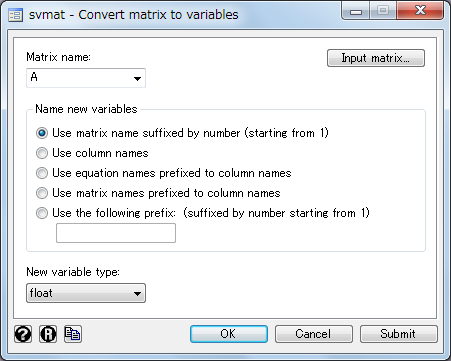Click the Submit button
451x361 pixels.
point(399,334)
